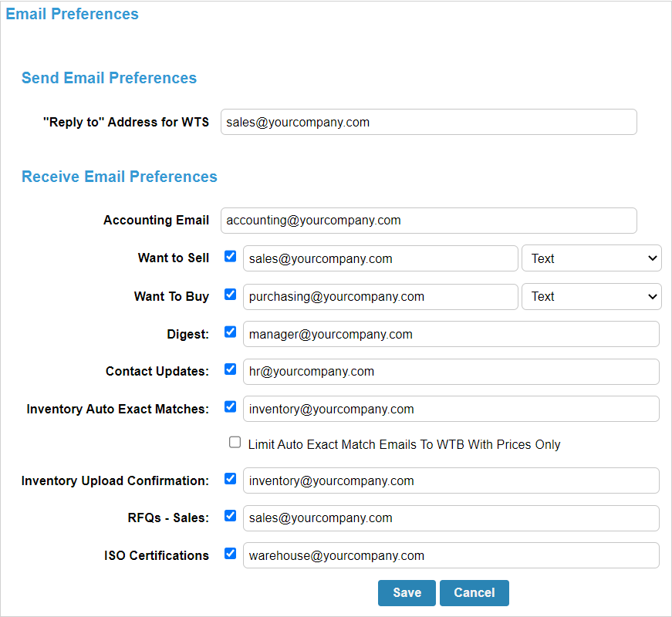Image resolution: width=672 pixels, height=617 pixels.
Task: Uncheck the RFQs - Sales checkbox
Action: pos(230,516)
